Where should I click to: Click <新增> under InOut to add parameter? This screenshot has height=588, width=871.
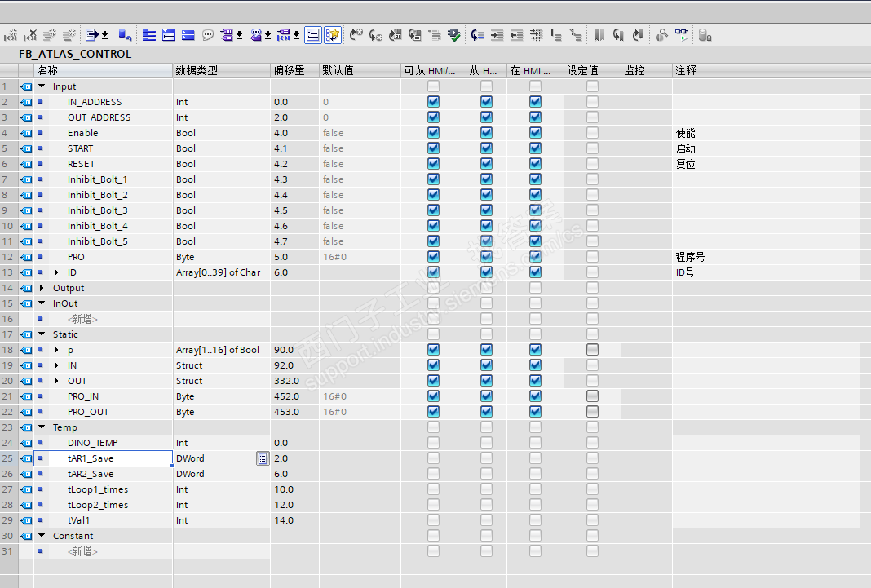tap(82, 319)
